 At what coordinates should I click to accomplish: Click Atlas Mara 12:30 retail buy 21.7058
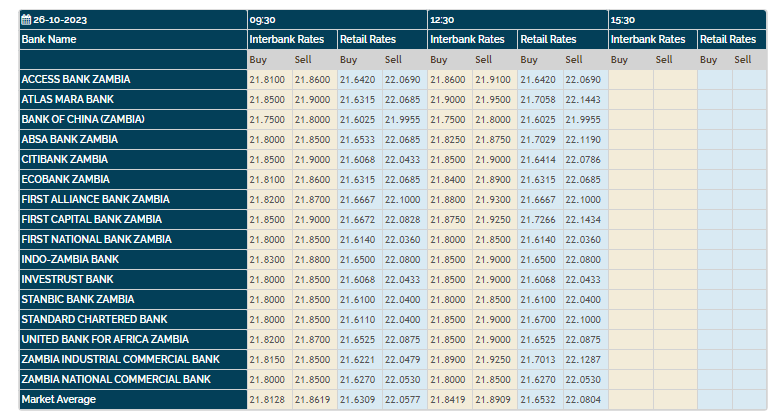click(x=538, y=100)
